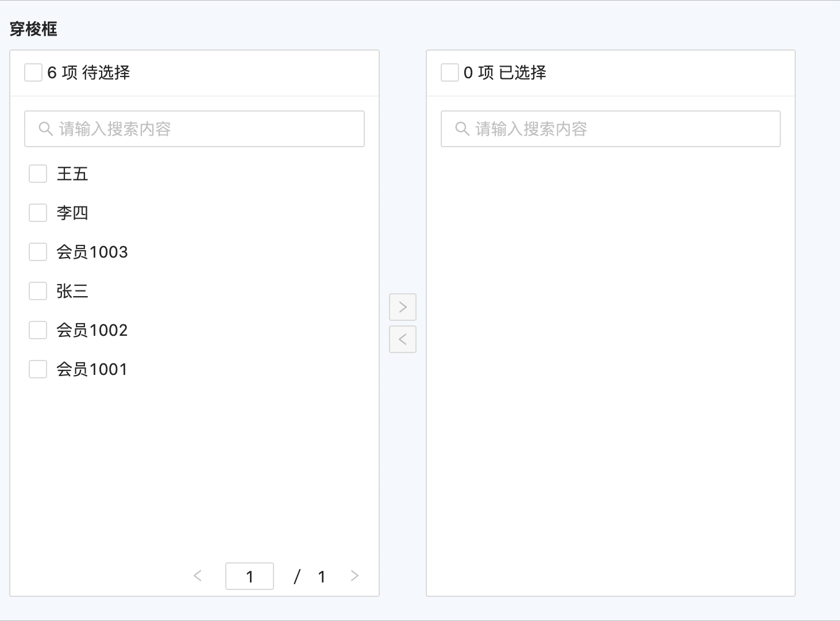Image resolution: width=840 pixels, height=621 pixels.
Task: Click the search icon in left list
Action: [x=45, y=129]
